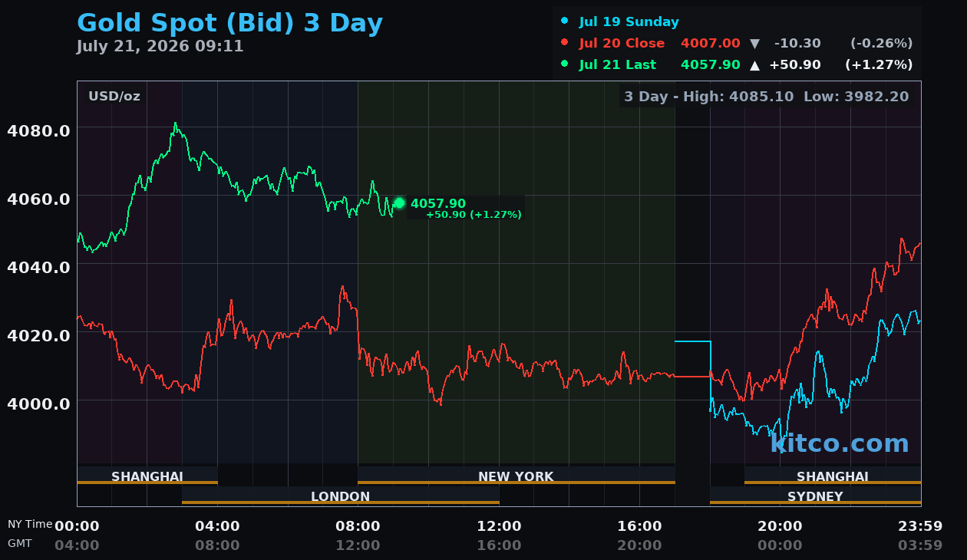Click the 12:00 NY time axis label
The width and height of the screenshot is (967, 560).
point(499,526)
